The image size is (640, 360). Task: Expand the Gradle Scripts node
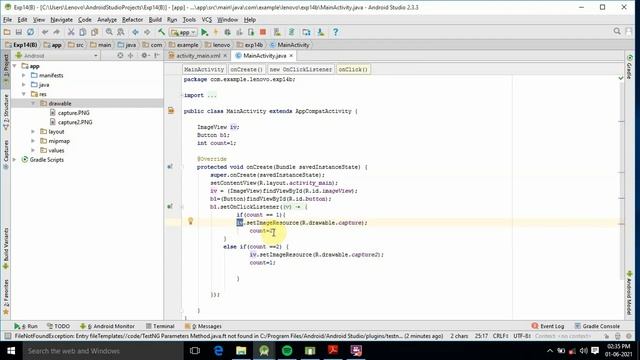click(15, 160)
